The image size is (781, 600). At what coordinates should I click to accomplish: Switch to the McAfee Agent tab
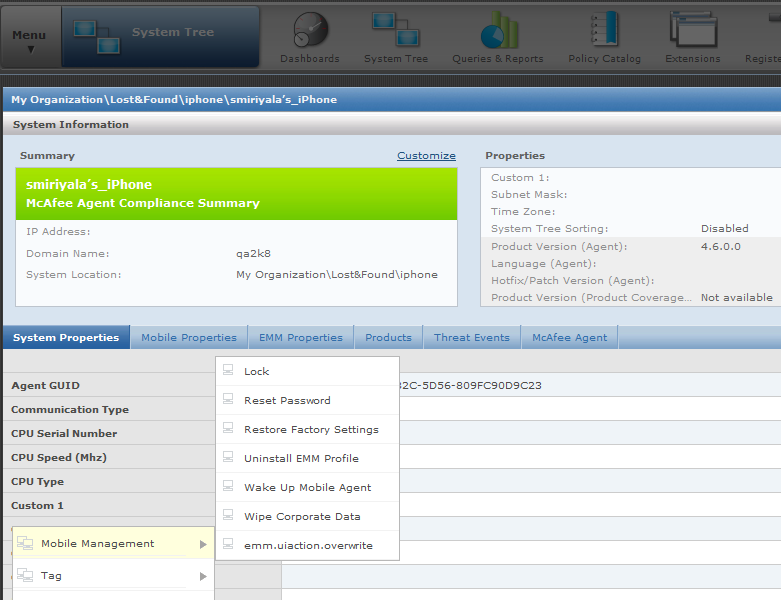tap(569, 337)
